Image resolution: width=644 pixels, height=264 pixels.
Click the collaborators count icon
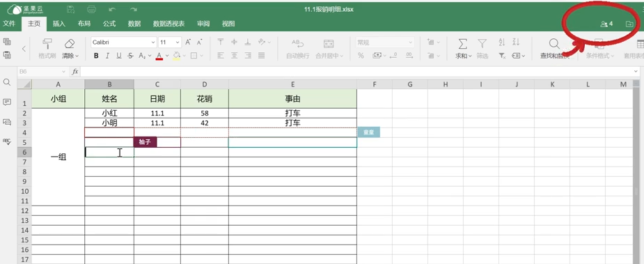click(606, 24)
